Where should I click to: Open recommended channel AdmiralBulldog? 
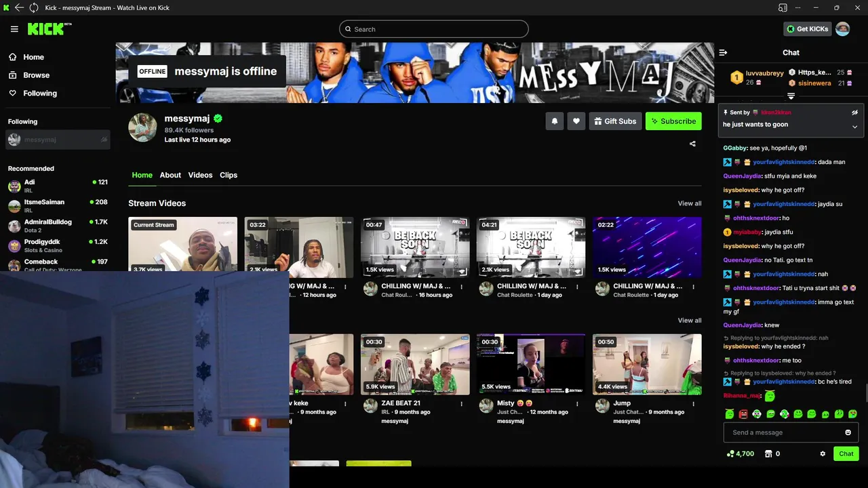[58, 226]
